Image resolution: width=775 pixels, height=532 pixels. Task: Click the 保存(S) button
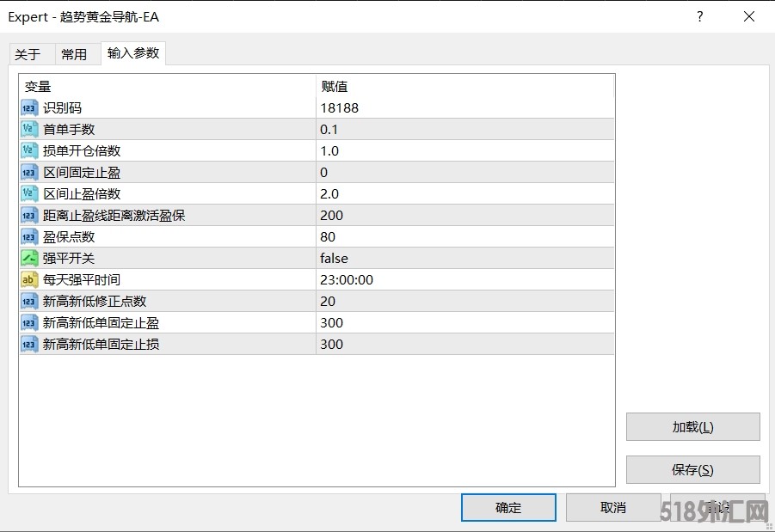pos(692,470)
